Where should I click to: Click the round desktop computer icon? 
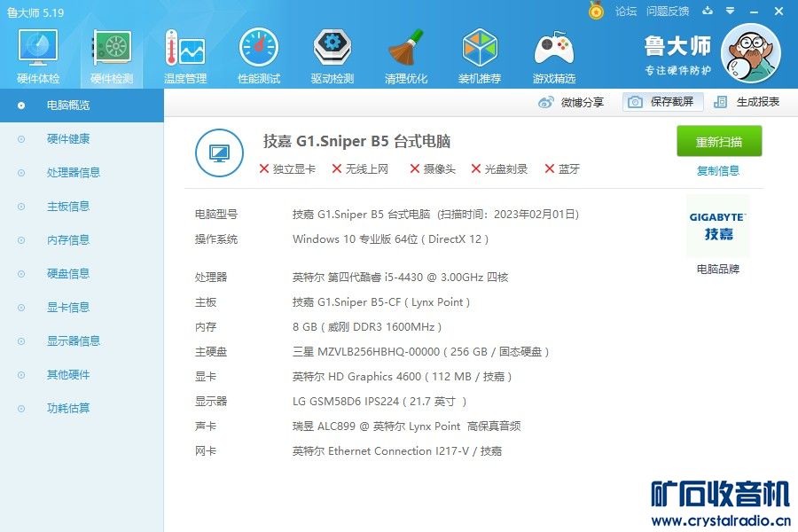pyautogui.click(x=219, y=153)
